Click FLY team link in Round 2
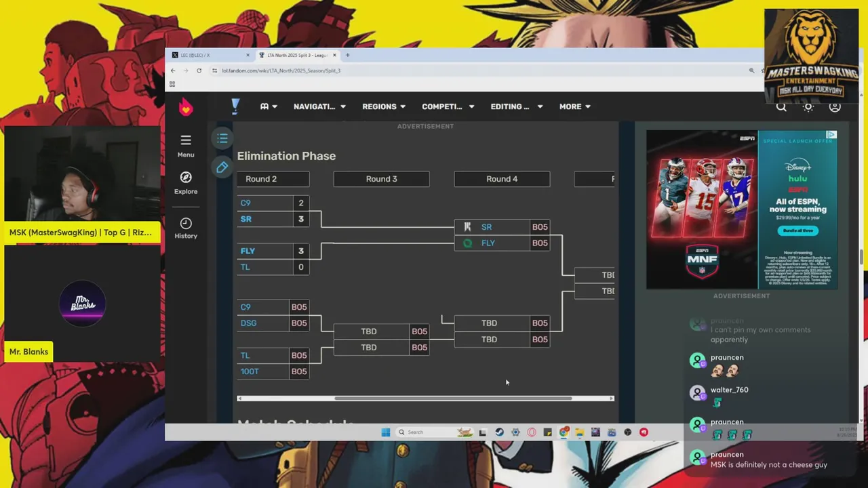The width and height of the screenshot is (868, 488). tap(248, 251)
